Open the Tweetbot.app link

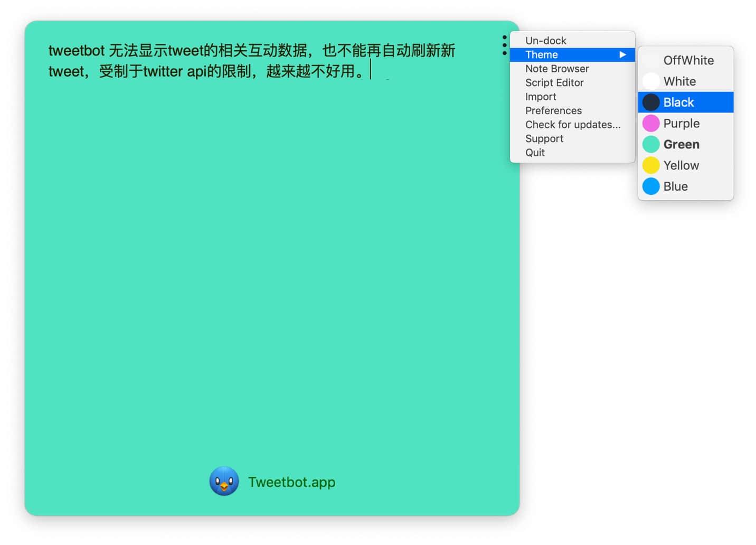[x=291, y=482]
